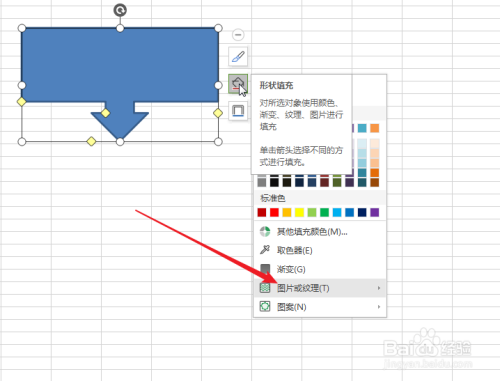Click the top-center white resize handle of shape
The height and width of the screenshot is (381, 500).
pyautogui.click(x=120, y=28)
